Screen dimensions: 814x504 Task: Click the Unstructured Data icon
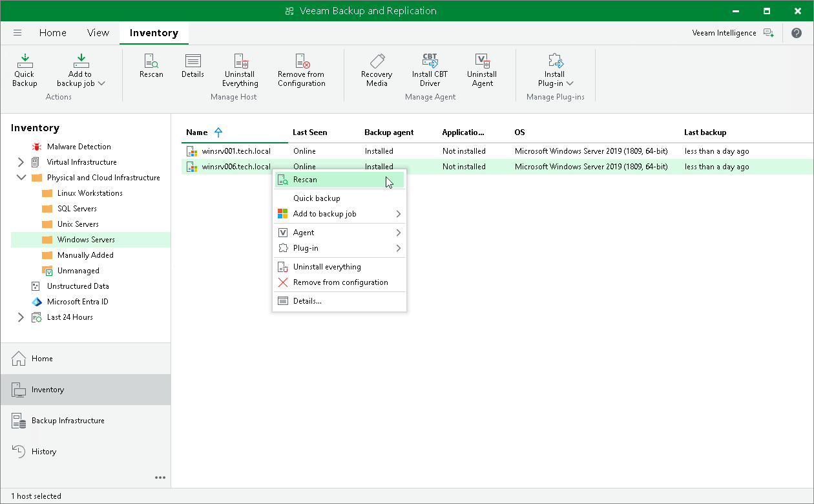[36, 286]
